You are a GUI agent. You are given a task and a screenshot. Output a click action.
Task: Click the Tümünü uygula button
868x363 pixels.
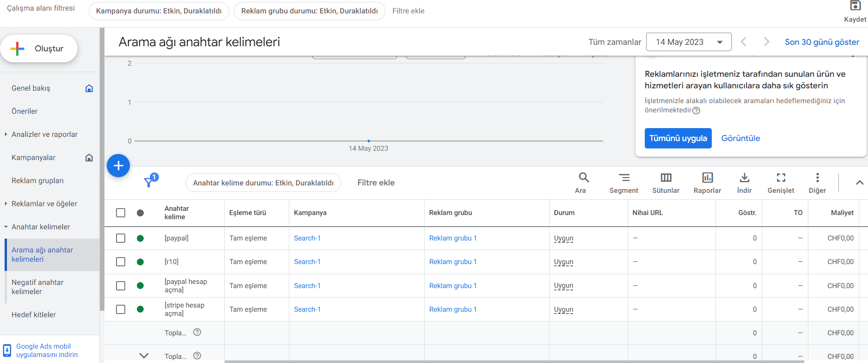pos(678,138)
